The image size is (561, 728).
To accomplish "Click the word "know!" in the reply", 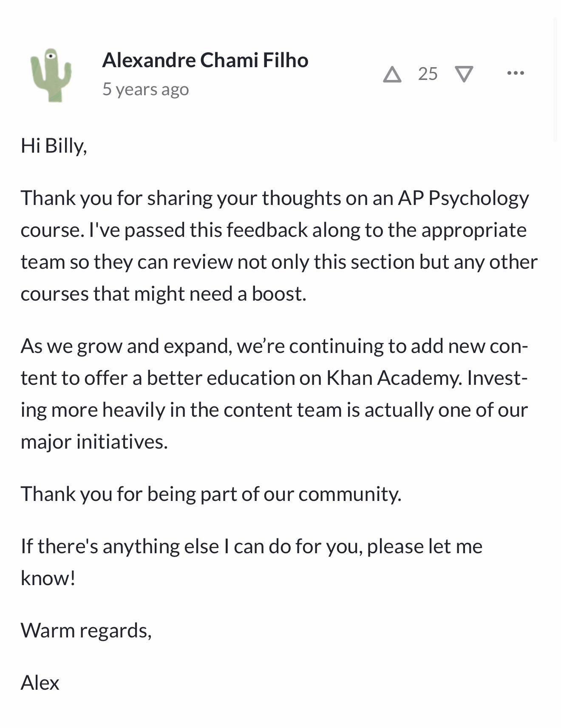I will [48, 578].
